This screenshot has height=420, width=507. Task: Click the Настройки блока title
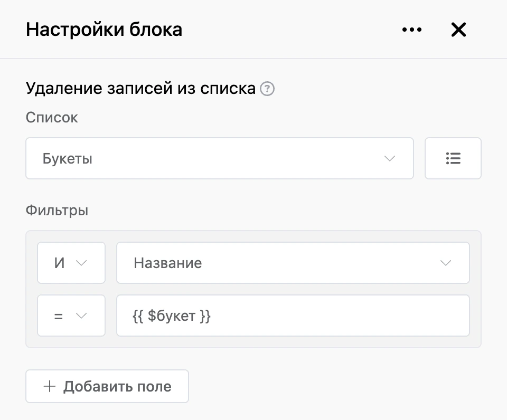(104, 30)
